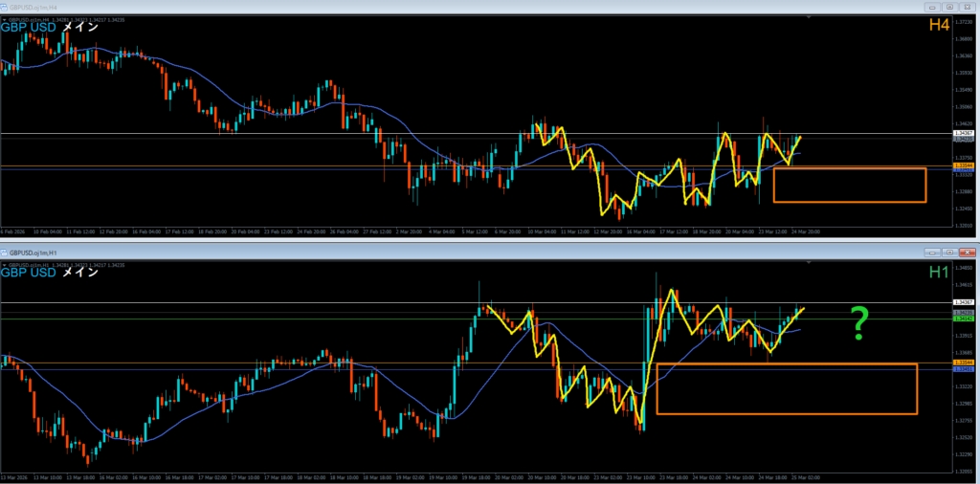The height and width of the screenshot is (484, 980).
Task: Click the H1 window's chart icon in title bar
Action: (x=5, y=253)
